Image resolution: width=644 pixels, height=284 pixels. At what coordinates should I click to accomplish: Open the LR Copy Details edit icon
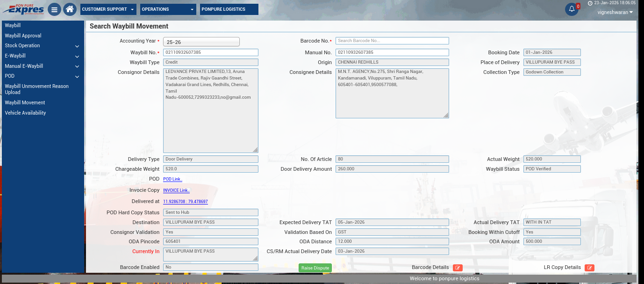pyautogui.click(x=589, y=268)
